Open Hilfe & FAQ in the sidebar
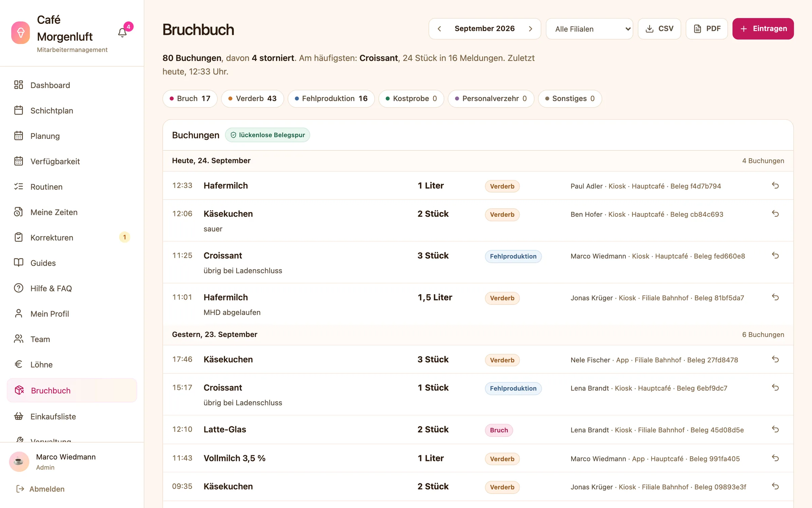 point(72,288)
